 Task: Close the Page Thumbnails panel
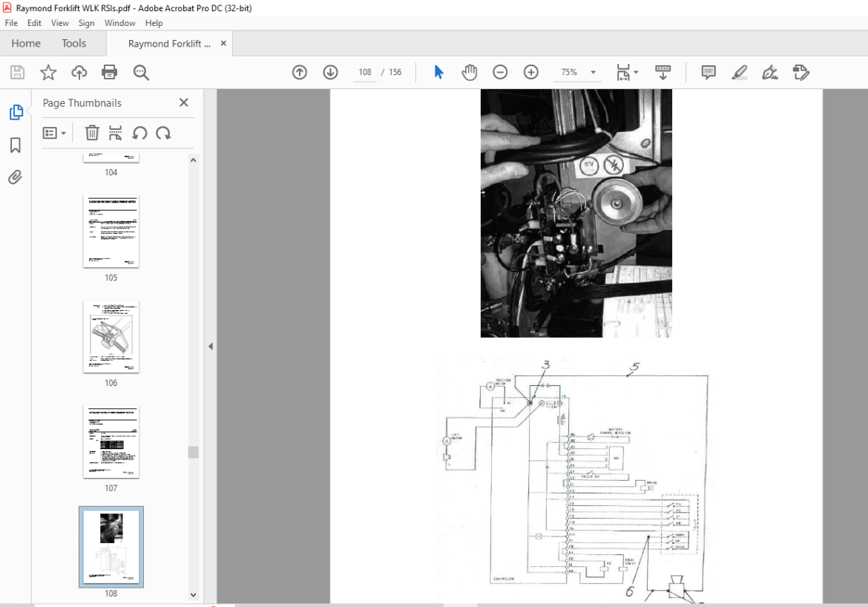pyautogui.click(x=184, y=102)
